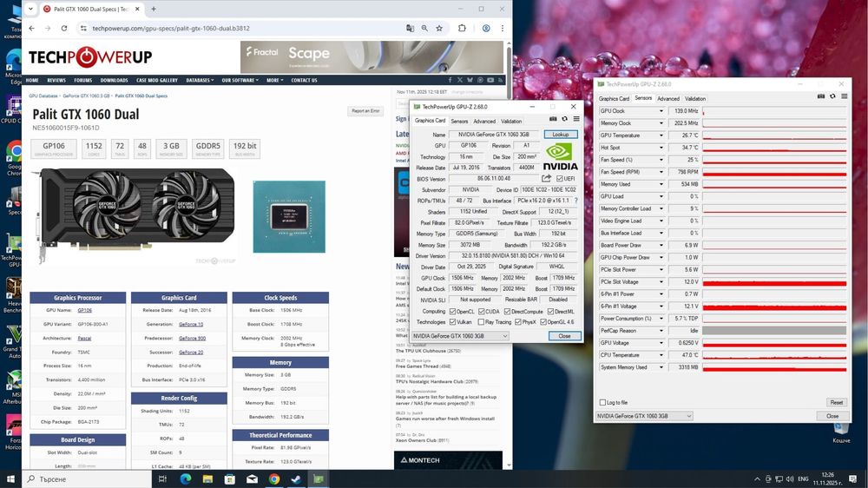Expand OUR SOFTWARE menu on TechPowerUp
This screenshot has height=488, width=868.
(x=240, y=80)
